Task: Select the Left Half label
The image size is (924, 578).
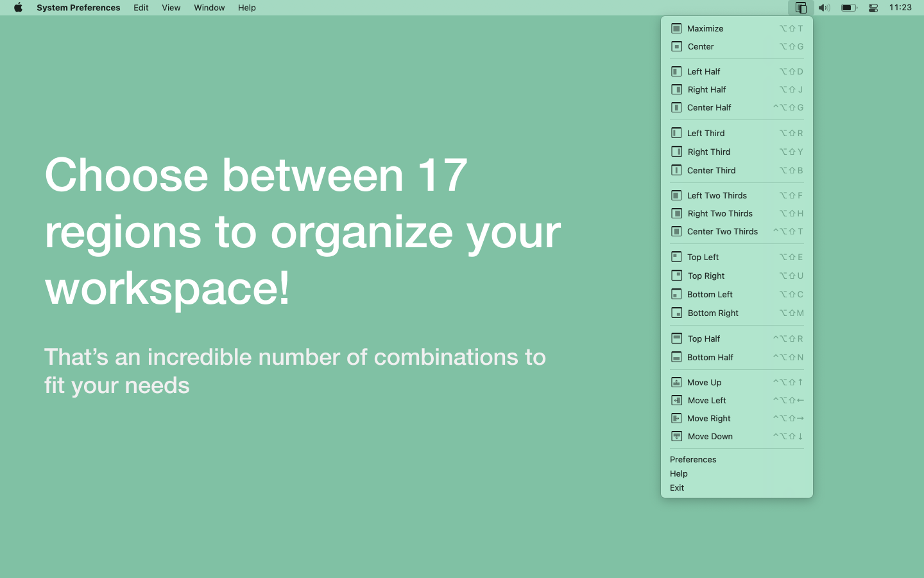Action: 704,71
